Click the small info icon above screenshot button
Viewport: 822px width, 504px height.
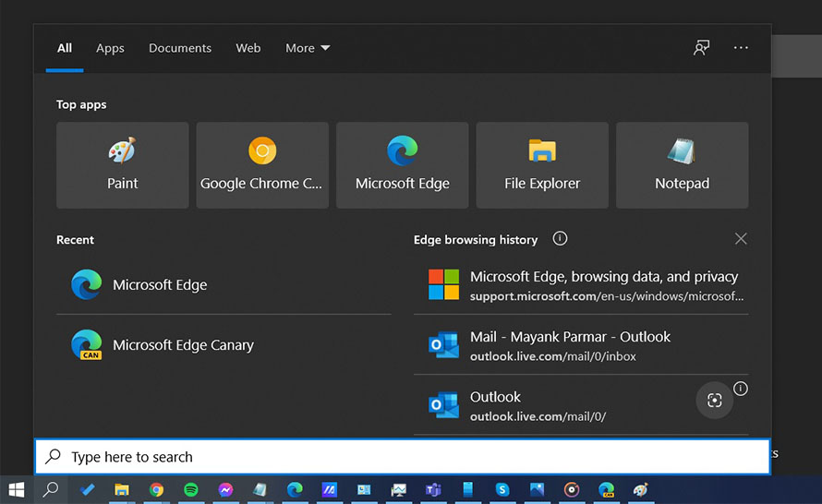pyautogui.click(x=740, y=389)
